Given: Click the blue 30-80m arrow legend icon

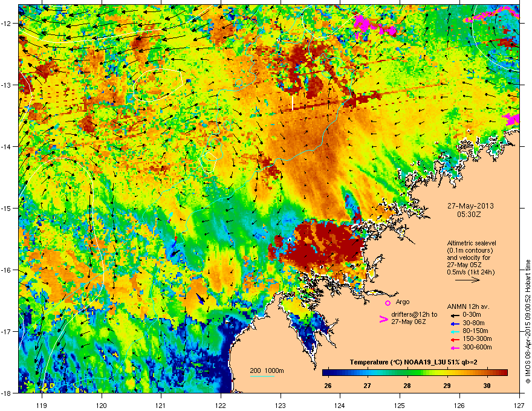Looking at the screenshot, I should [453, 323].
